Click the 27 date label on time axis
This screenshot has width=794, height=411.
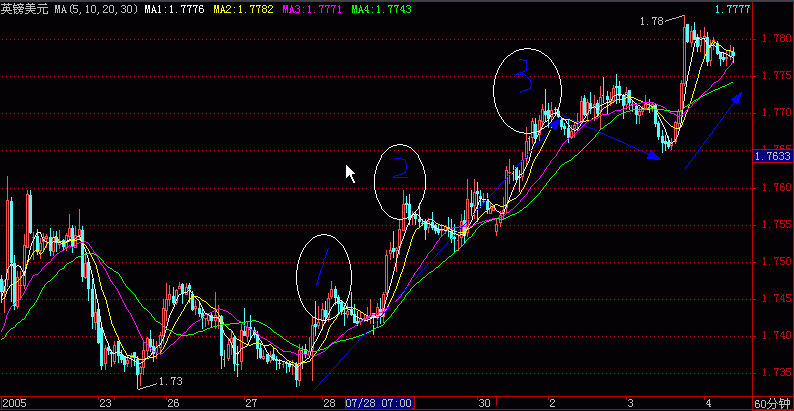pos(251,403)
